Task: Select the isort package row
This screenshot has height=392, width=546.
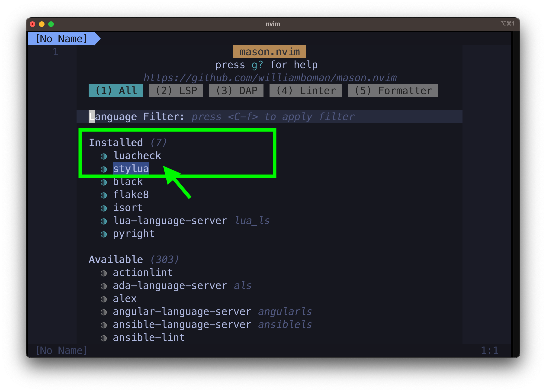Action: pos(128,208)
